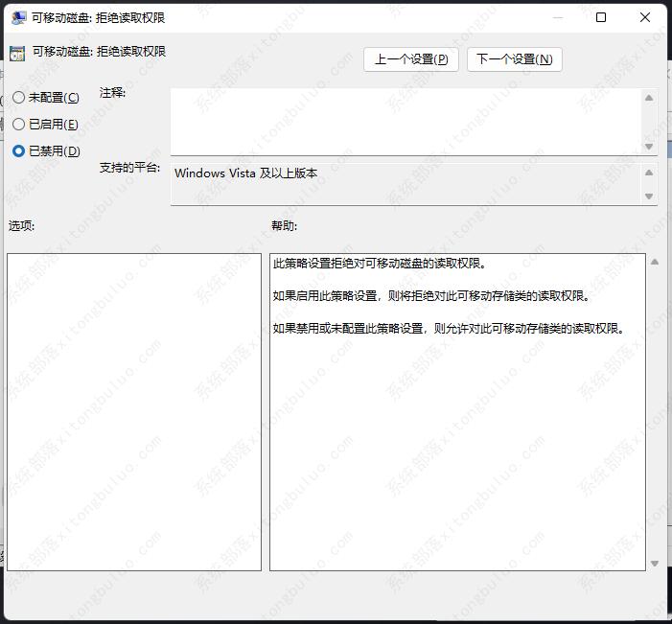Click inside the 注释 comment text box
The width and height of the screenshot is (672, 624).
pos(405,121)
